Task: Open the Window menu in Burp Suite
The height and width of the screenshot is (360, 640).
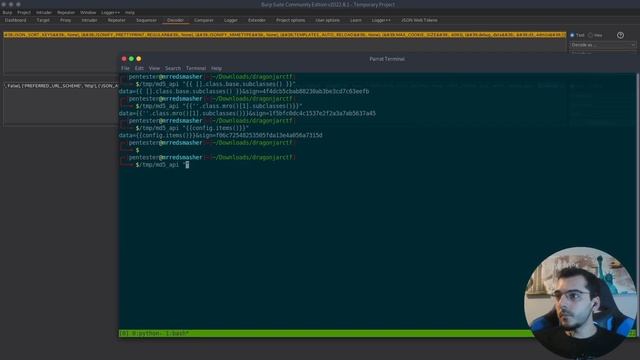Action: [x=88, y=13]
